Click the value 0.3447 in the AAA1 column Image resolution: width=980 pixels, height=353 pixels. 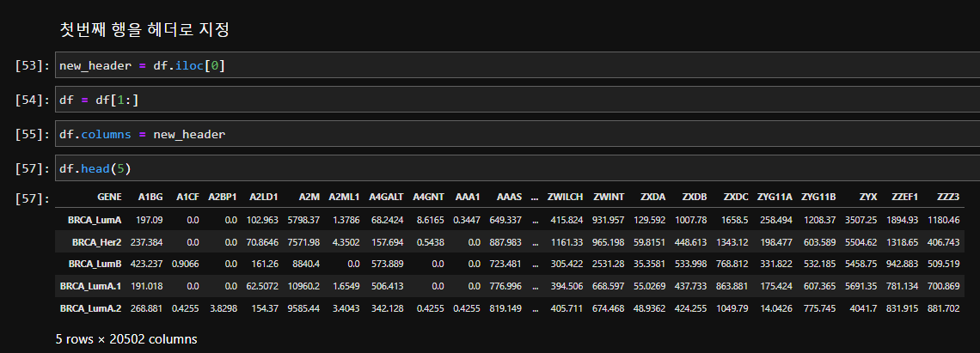tap(466, 219)
